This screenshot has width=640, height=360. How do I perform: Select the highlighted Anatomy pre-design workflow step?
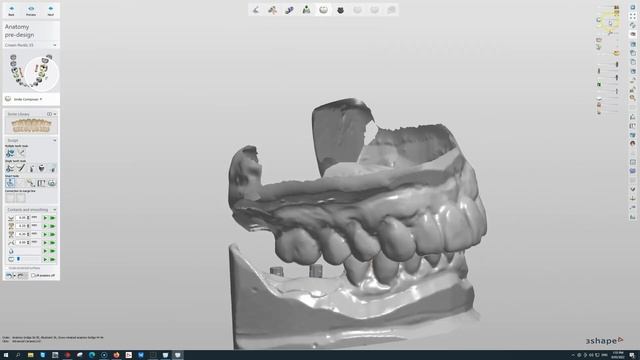pos(323,10)
